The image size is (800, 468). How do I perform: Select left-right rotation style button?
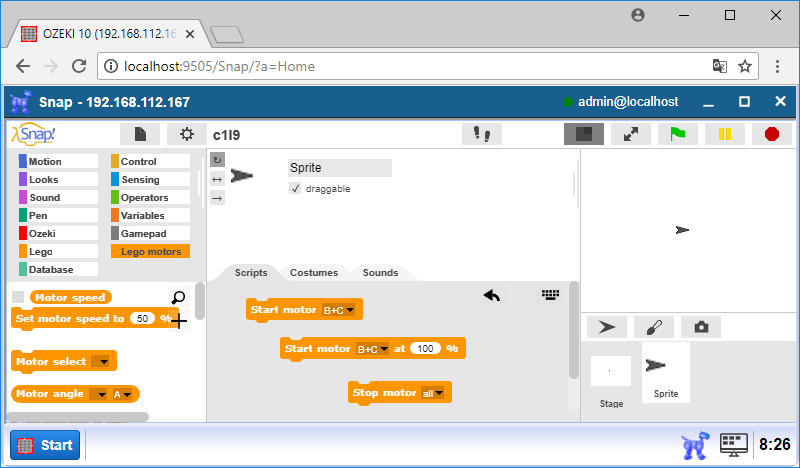pyautogui.click(x=217, y=179)
